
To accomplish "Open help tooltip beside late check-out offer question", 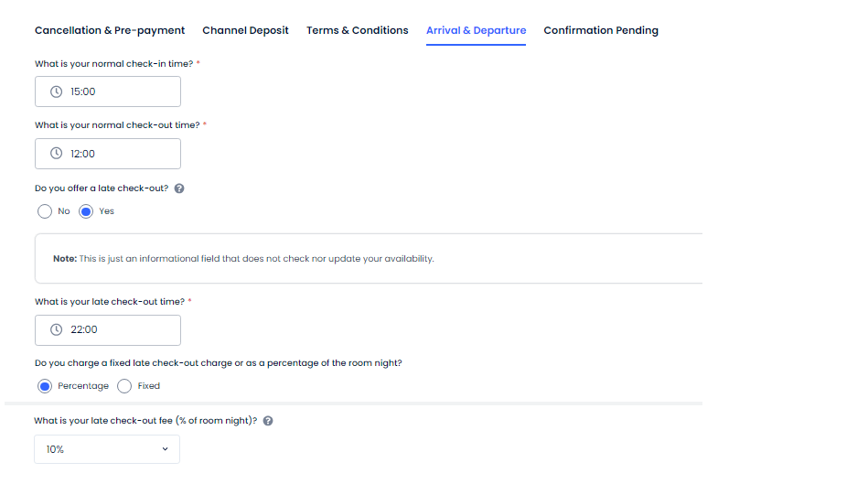I will pyautogui.click(x=179, y=188).
